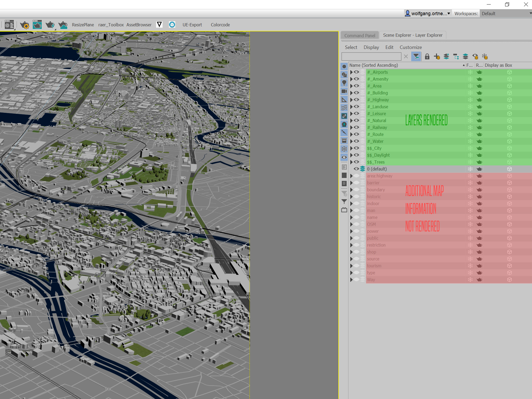Show the hidden barrier layer
The height and width of the screenshot is (399, 532).
(356, 183)
